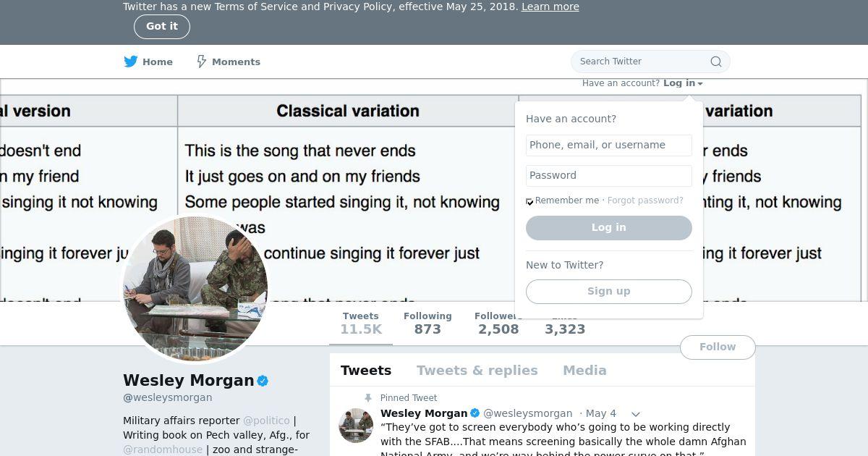Viewport: 868px width, 456px height.
Task: Open the May 4 tweet timestamp
Action: (x=601, y=413)
